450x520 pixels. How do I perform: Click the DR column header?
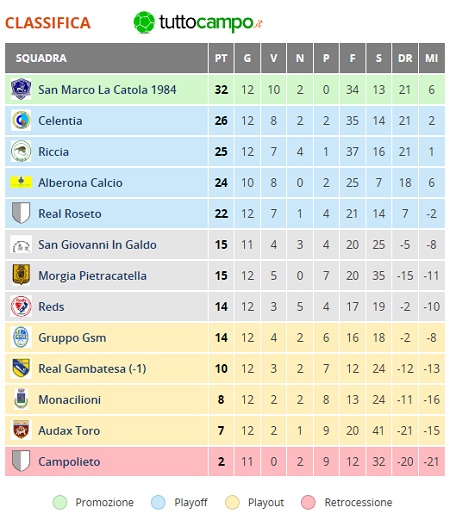pyautogui.click(x=405, y=58)
